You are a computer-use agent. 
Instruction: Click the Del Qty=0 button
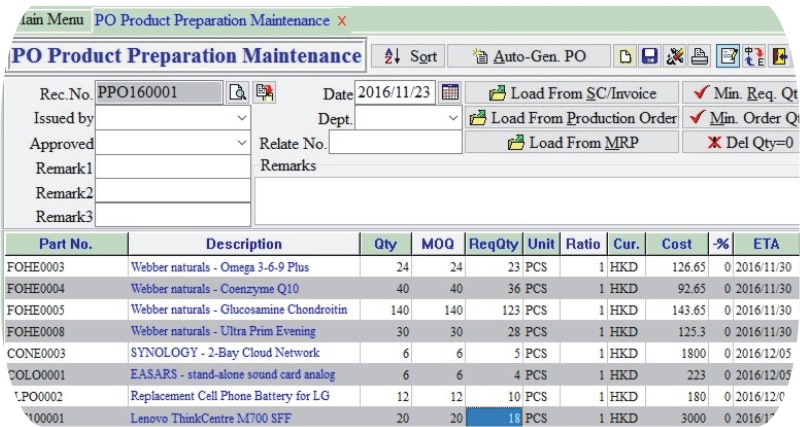tap(741, 142)
